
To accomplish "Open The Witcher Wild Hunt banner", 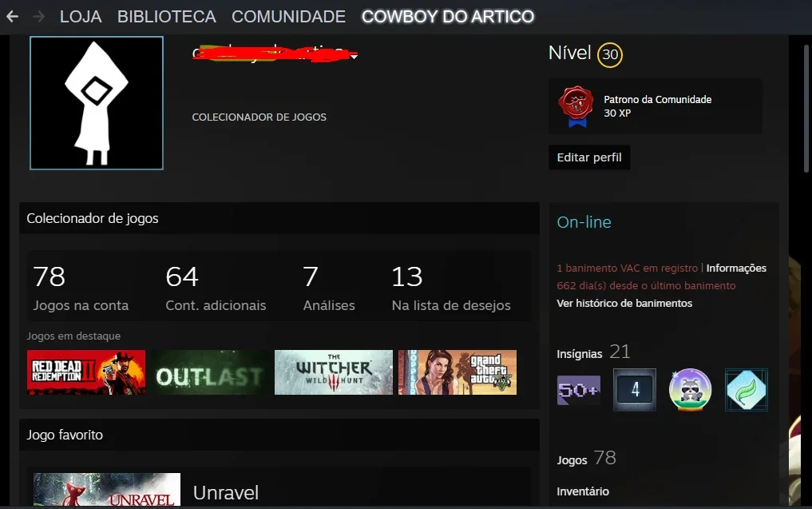I will tap(334, 372).
